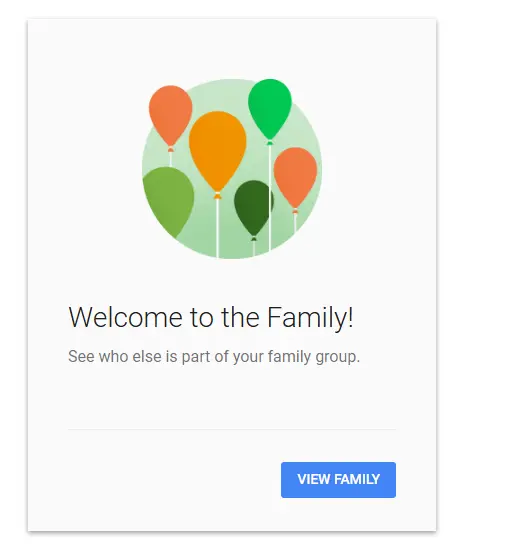Click the coral balloon below the bright green one
This screenshot has height=552, width=509.
coord(295,177)
